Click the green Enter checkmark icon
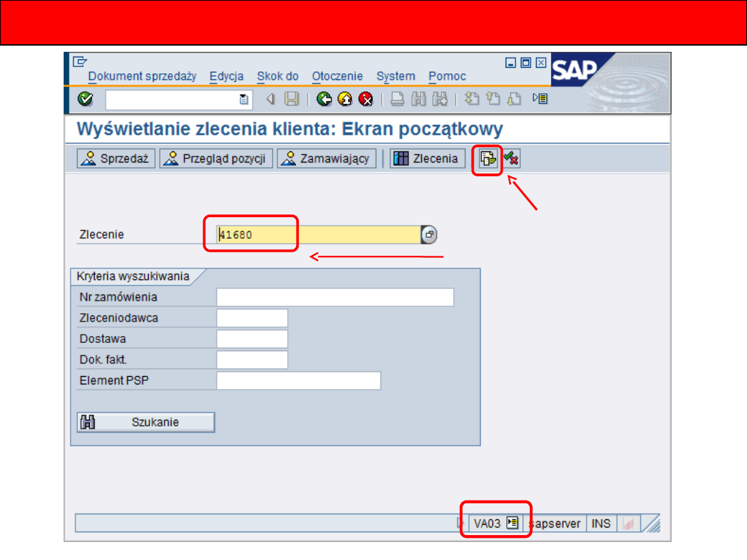Viewport: 747px width, 560px height. point(86,99)
